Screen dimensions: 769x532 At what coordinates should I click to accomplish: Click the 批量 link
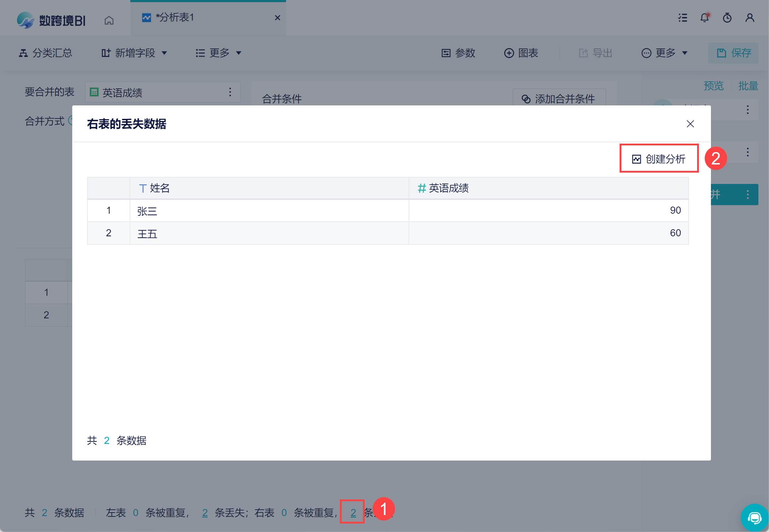[748, 86]
